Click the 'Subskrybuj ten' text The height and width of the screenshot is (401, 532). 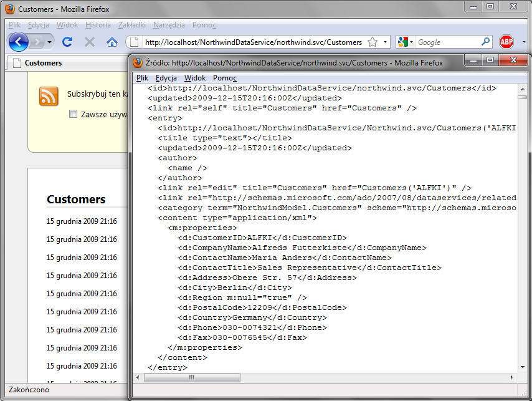pyautogui.click(x=93, y=94)
